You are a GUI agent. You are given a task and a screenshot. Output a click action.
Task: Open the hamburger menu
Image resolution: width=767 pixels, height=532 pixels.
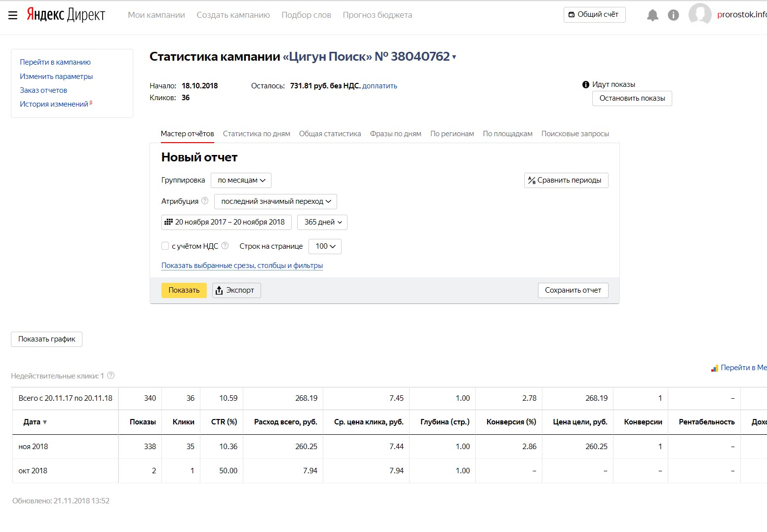pos(13,15)
